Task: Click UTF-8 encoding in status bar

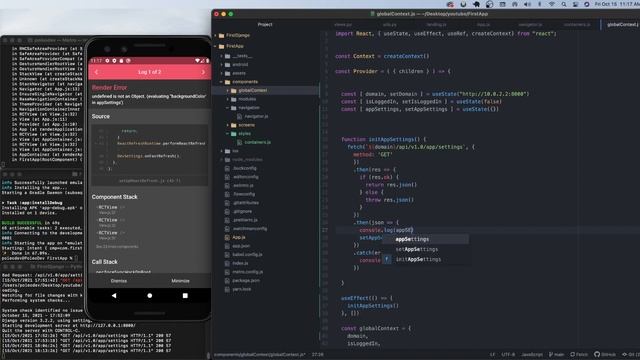Action: [x=508, y=354]
